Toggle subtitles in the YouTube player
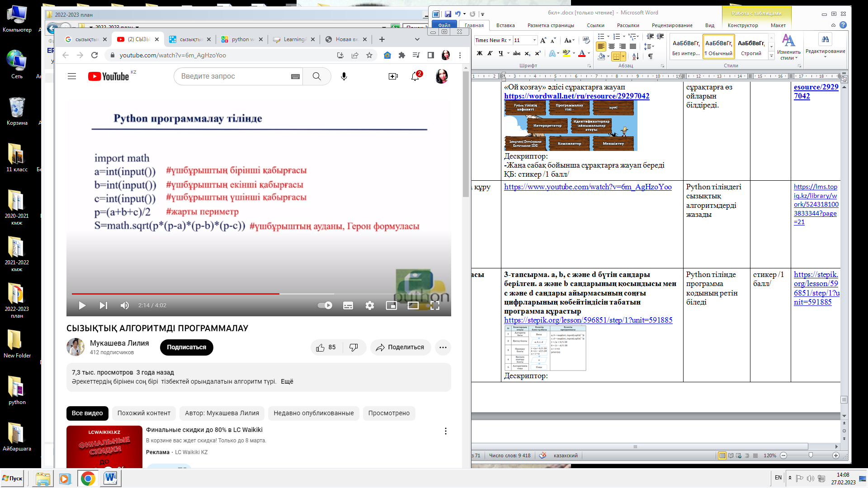This screenshot has height=488, width=868. [348, 305]
